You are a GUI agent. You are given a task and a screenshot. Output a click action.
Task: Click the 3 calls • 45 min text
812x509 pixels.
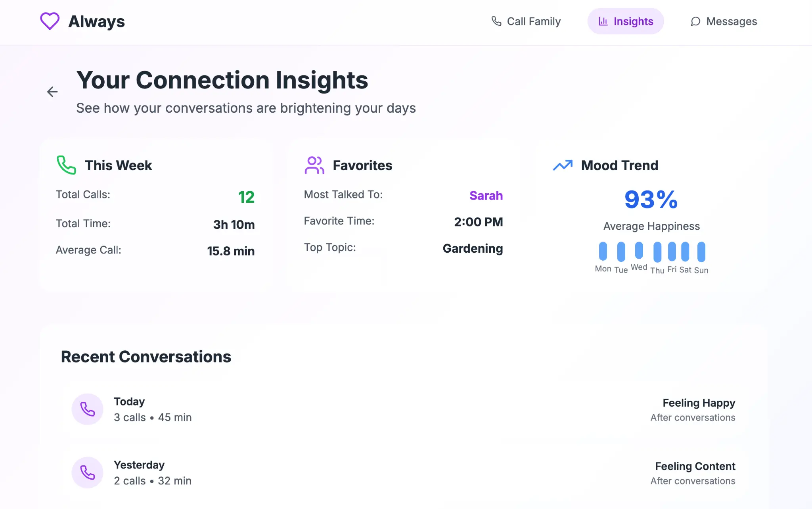153,417
